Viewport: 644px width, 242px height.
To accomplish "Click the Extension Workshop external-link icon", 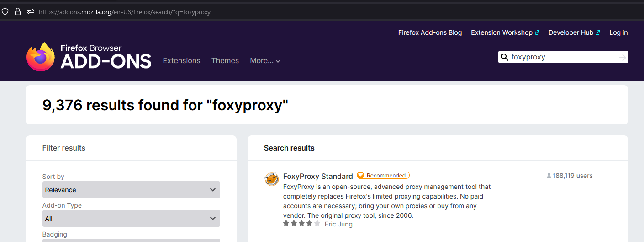I will (537, 32).
